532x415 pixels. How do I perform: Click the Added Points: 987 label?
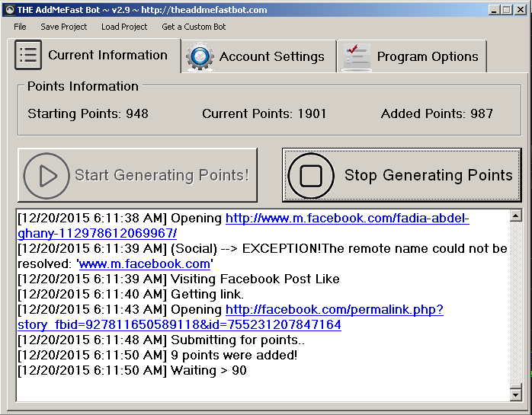pos(437,113)
